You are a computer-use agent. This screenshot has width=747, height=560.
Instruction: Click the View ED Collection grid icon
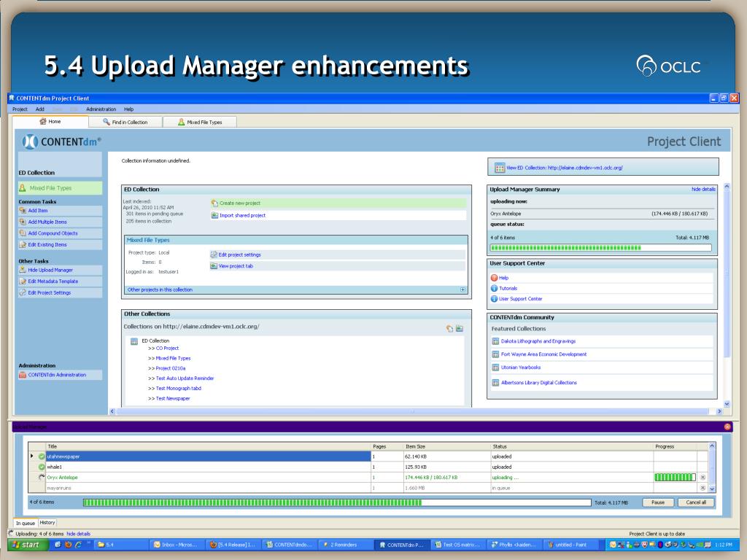pyautogui.click(x=499, y=168)
